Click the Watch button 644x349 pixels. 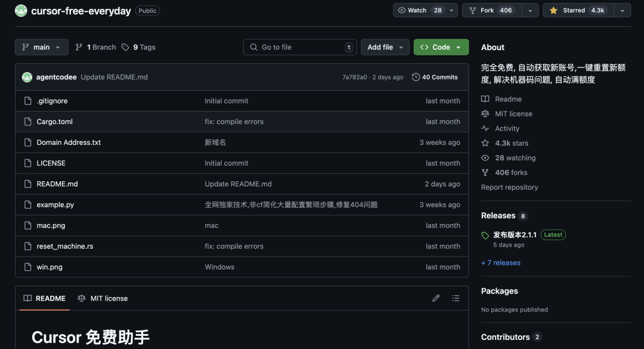pyautogui.click(x=420, y=10)
